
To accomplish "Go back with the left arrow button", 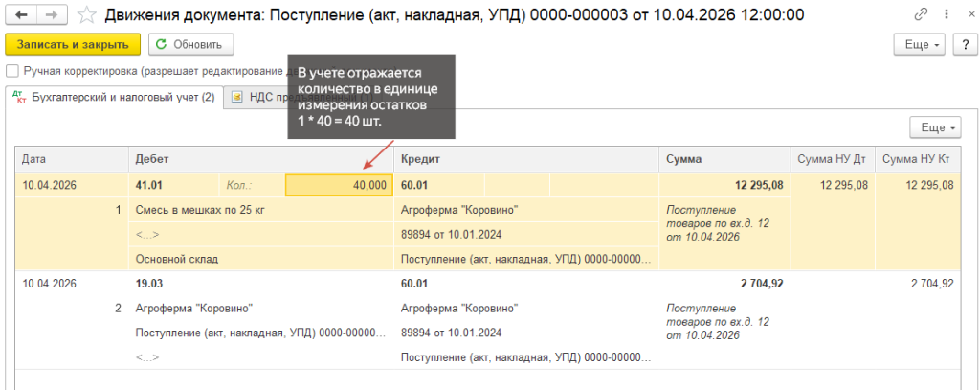I will [x=20, y=14].
